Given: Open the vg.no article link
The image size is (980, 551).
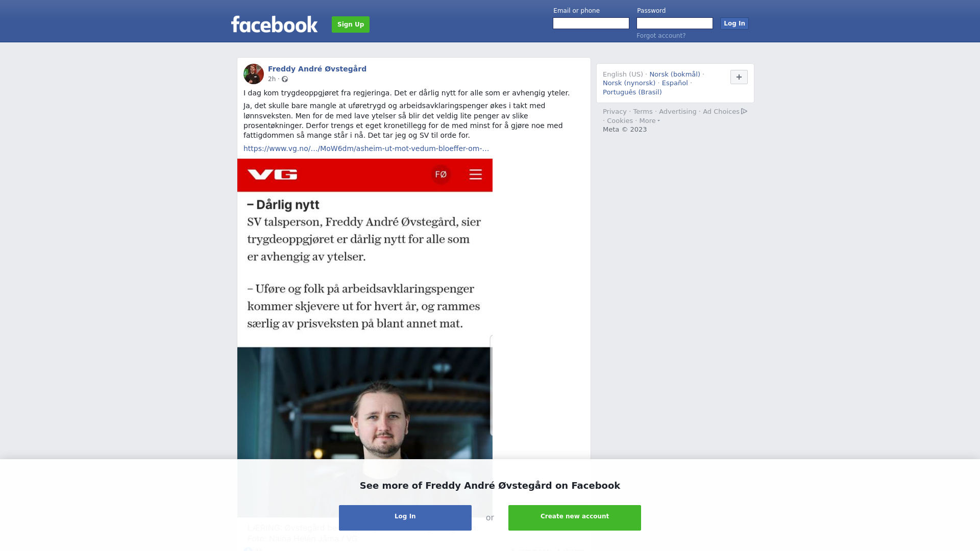Looking at the screenshot, I should pos(366,148).
